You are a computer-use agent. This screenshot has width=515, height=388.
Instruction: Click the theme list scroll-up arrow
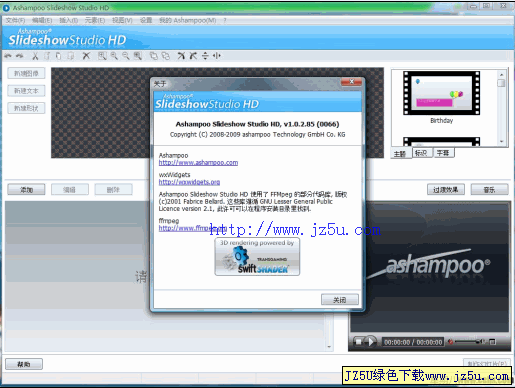[x=501, y=74]
